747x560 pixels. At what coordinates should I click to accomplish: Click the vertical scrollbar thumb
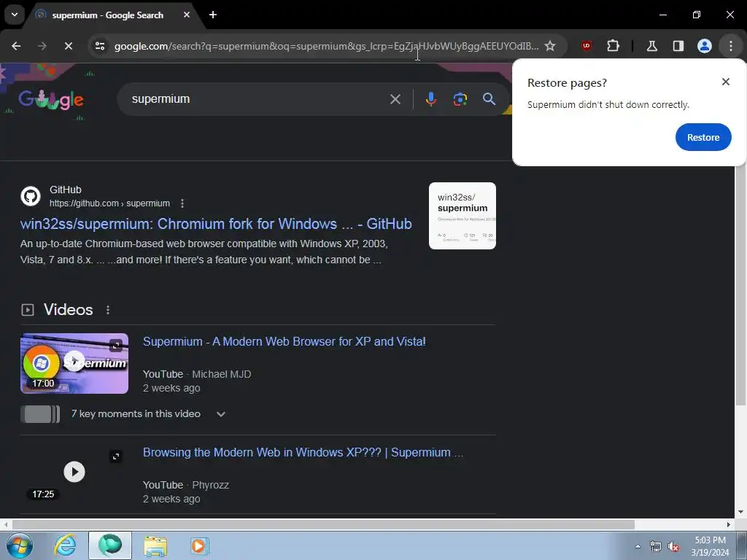(740, 286)
